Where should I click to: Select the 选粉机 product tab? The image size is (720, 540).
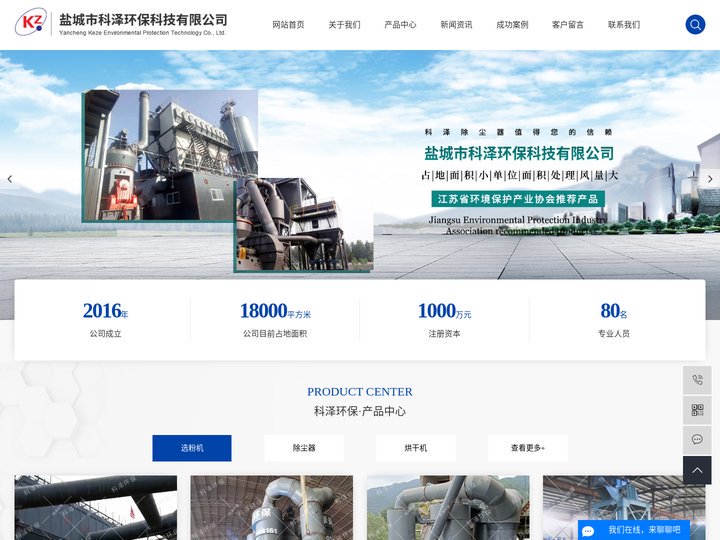[x=192, y=448]
